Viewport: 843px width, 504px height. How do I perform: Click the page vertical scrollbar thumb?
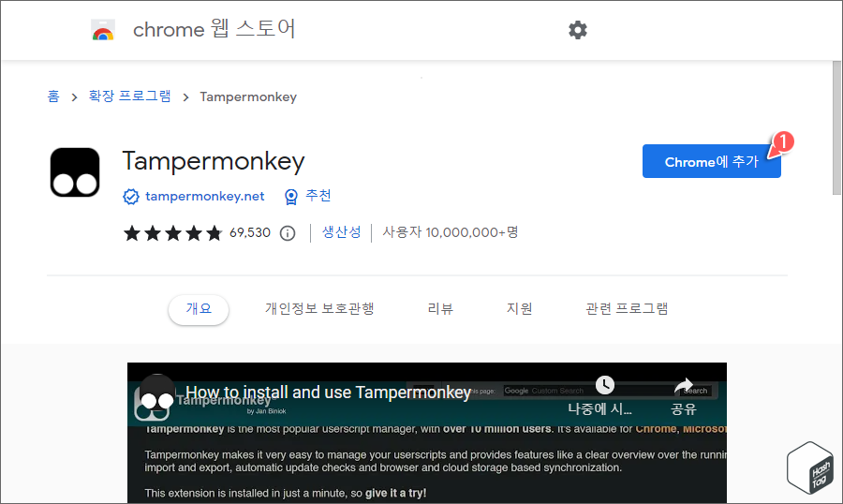(x=837, y=127)
